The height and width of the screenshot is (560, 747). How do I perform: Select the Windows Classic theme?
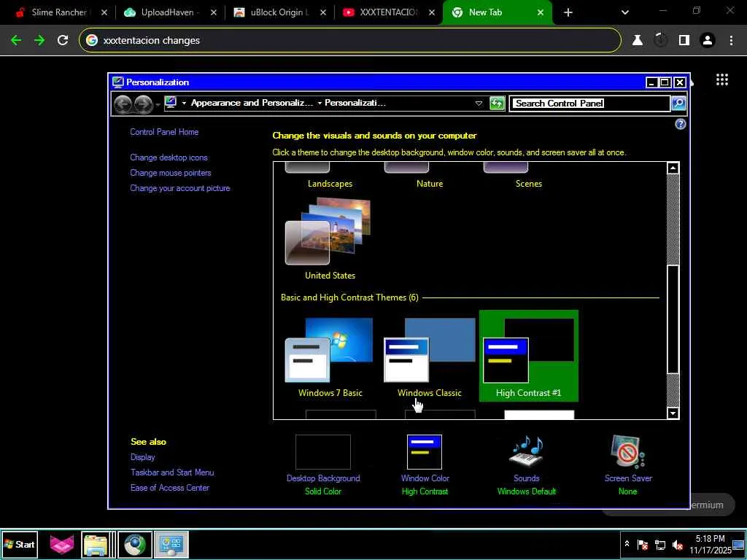tap(429, 356)
